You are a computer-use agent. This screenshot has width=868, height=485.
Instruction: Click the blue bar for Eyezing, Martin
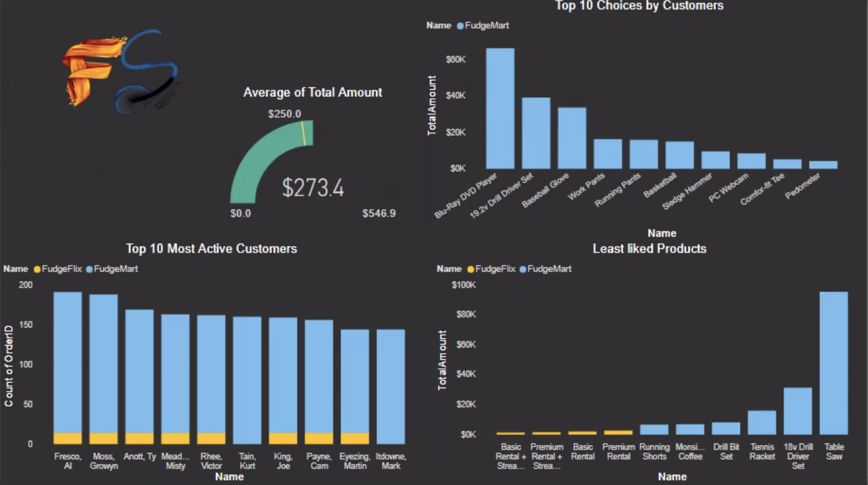click(x=355, y=381)
